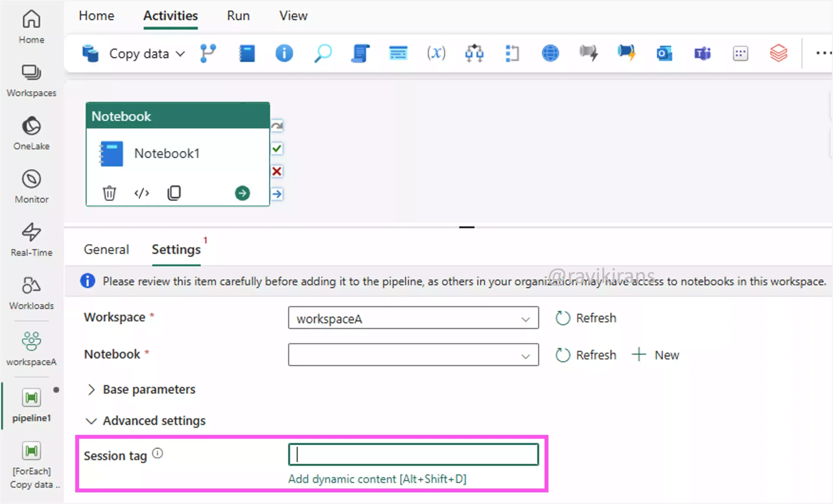This screenshot has height=504, width=833.
Task: Refresh the Notebook list
Action: tap(586, 355)
